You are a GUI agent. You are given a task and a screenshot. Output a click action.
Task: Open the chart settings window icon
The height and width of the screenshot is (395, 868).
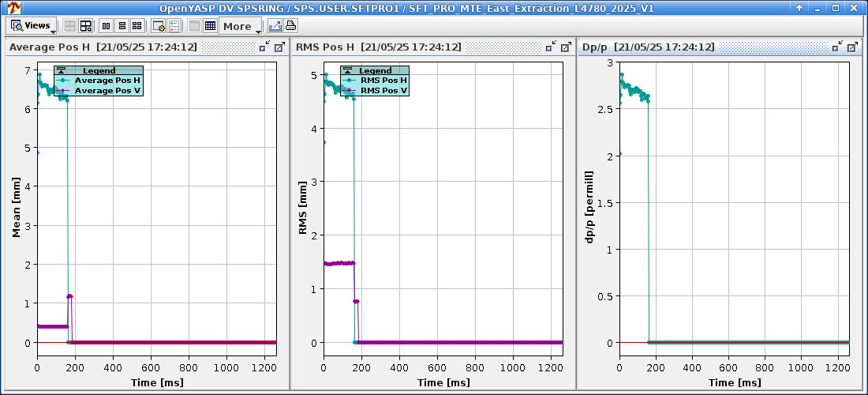pos(158,26)
